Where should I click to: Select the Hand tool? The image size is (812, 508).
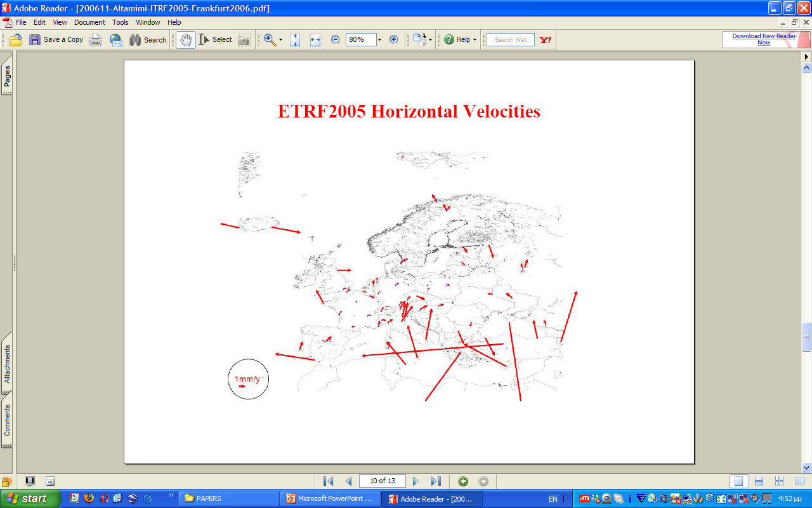(185, 39)
